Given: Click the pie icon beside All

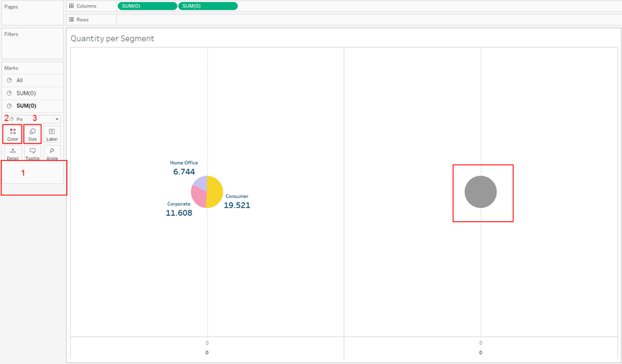Looking at the screenshot, I should (x=9, y=80).
